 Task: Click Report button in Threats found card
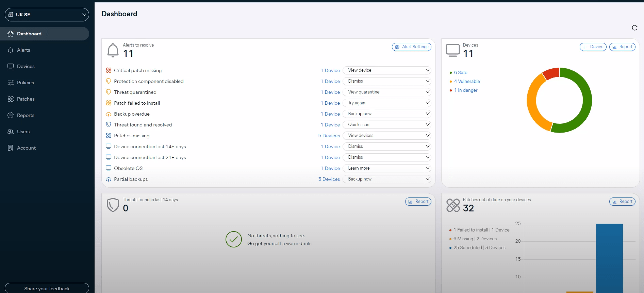[418, 202]
